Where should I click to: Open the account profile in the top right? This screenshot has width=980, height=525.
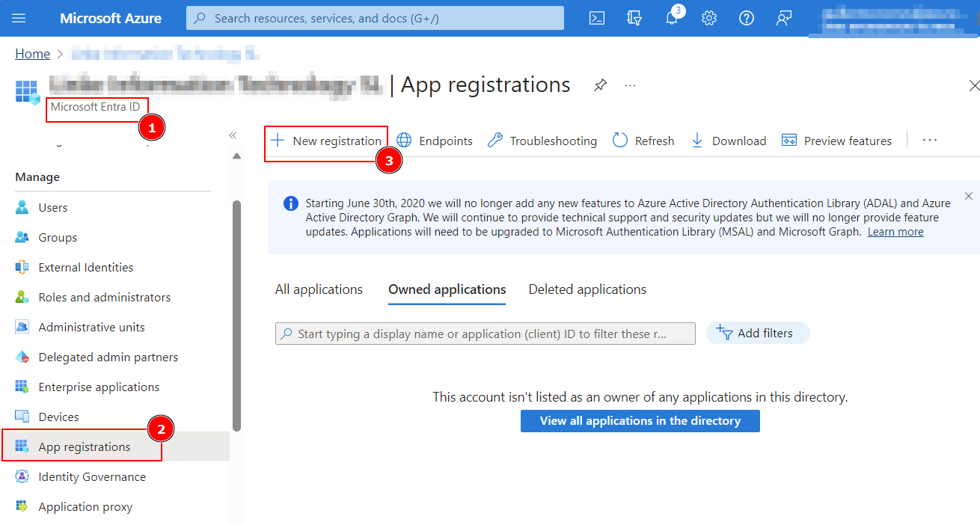pos(894,18)
